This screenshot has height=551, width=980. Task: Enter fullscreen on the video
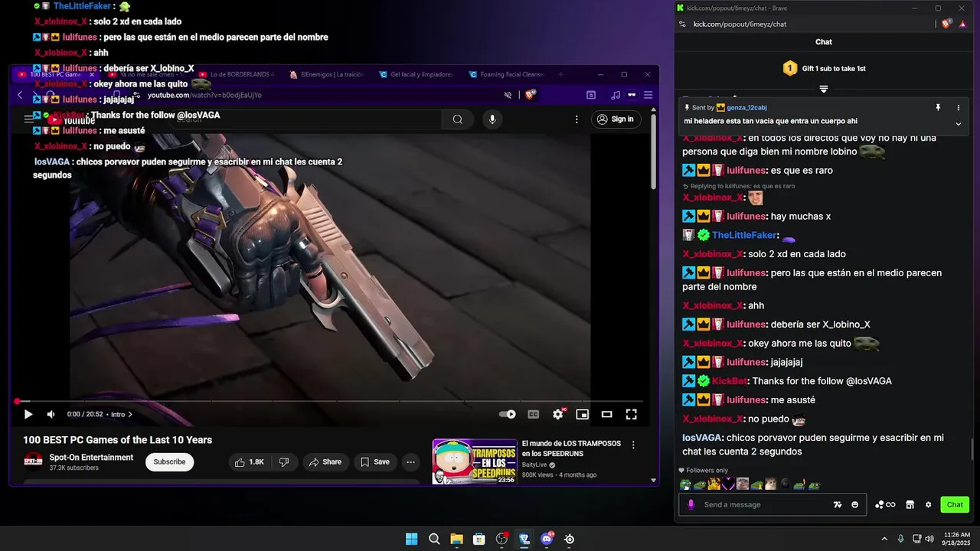631,414
